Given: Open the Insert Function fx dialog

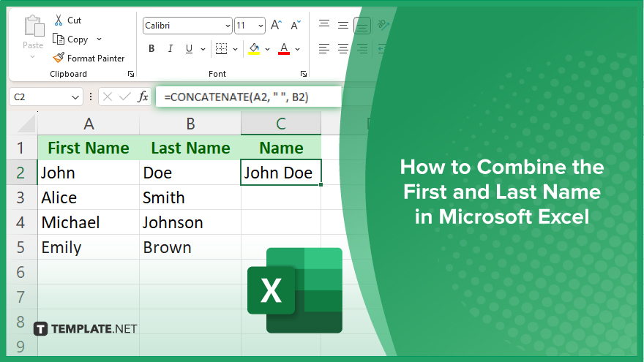Looking at the screenshot, I should click(x=143, y=97).
